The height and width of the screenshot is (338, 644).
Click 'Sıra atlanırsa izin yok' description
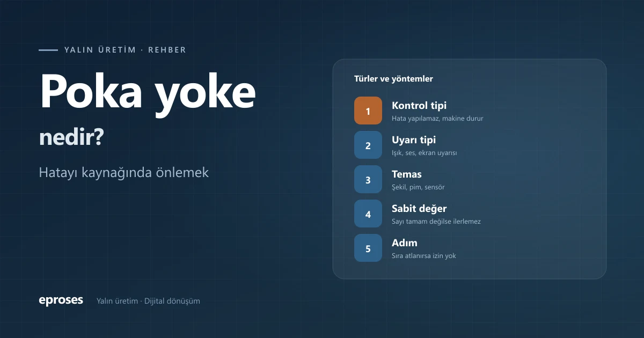click(424, 255)
